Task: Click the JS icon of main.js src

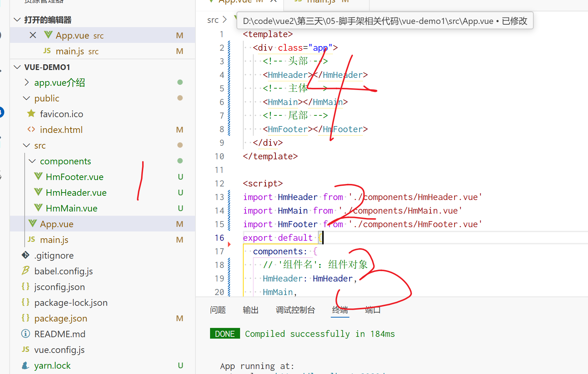Action: (47, 51)
